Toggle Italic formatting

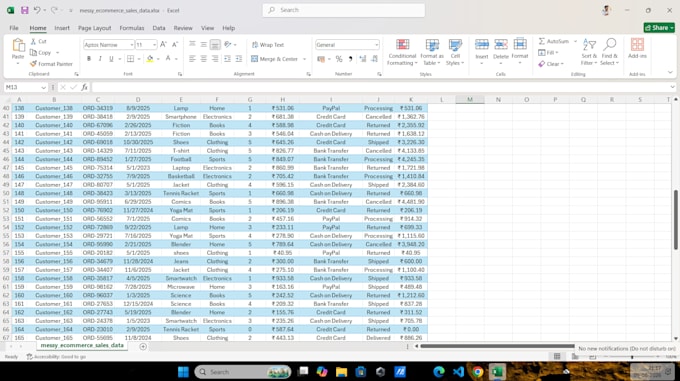pyautogui.click(x=100, y=59)
